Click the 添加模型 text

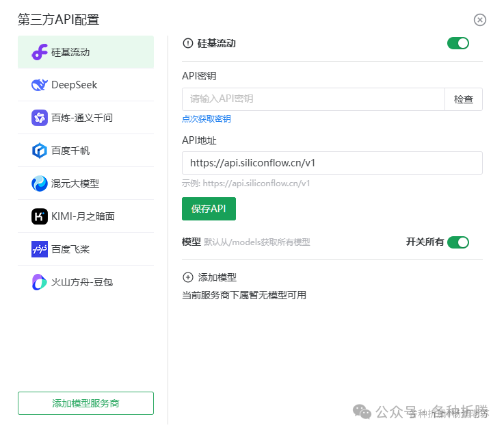(x=217, y=277)
